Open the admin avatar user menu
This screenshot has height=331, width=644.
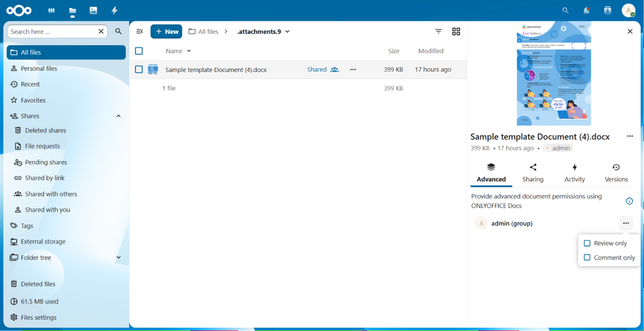[x=628, y=10]
